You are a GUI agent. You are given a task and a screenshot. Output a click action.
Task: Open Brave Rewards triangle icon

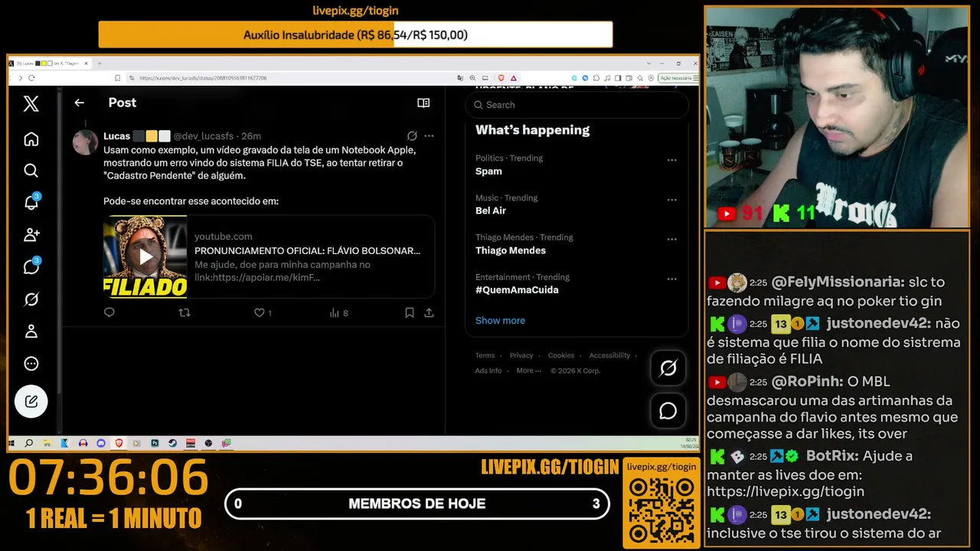coord(514,78)
